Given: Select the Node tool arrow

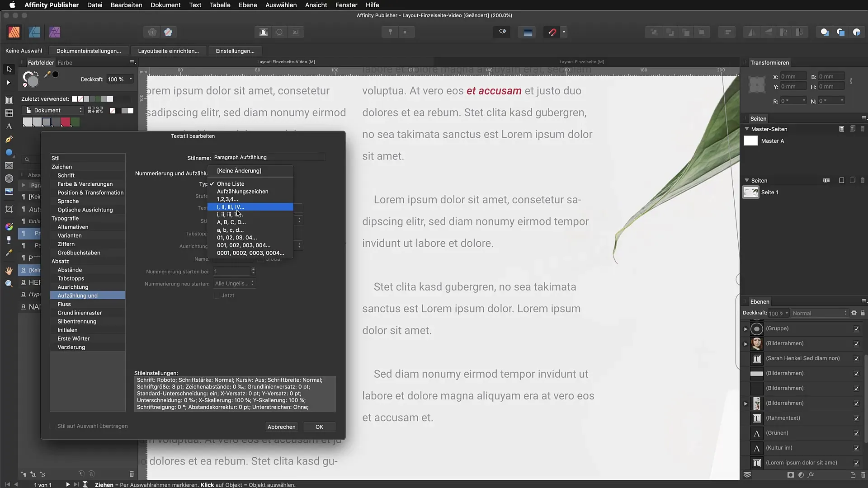Looking at the screenshot, I should pyautogui.click(x=9, y=83).
